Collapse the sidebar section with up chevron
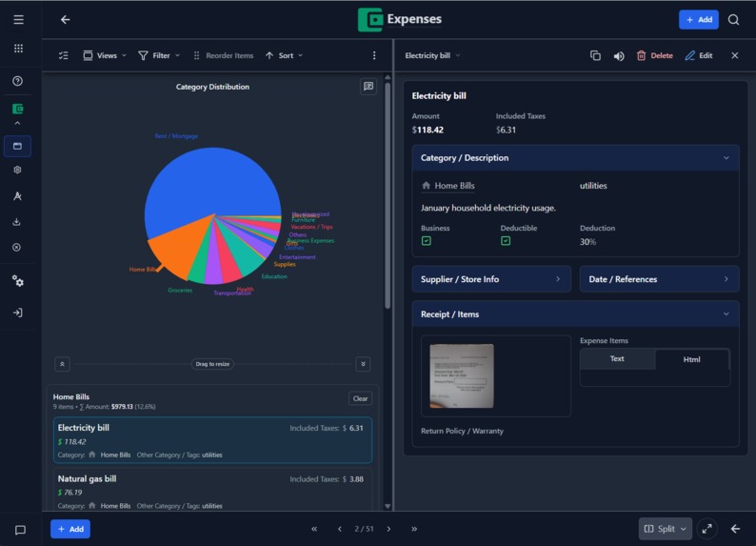The height and width of the screenshot is (546, 756). click(17, 124)
